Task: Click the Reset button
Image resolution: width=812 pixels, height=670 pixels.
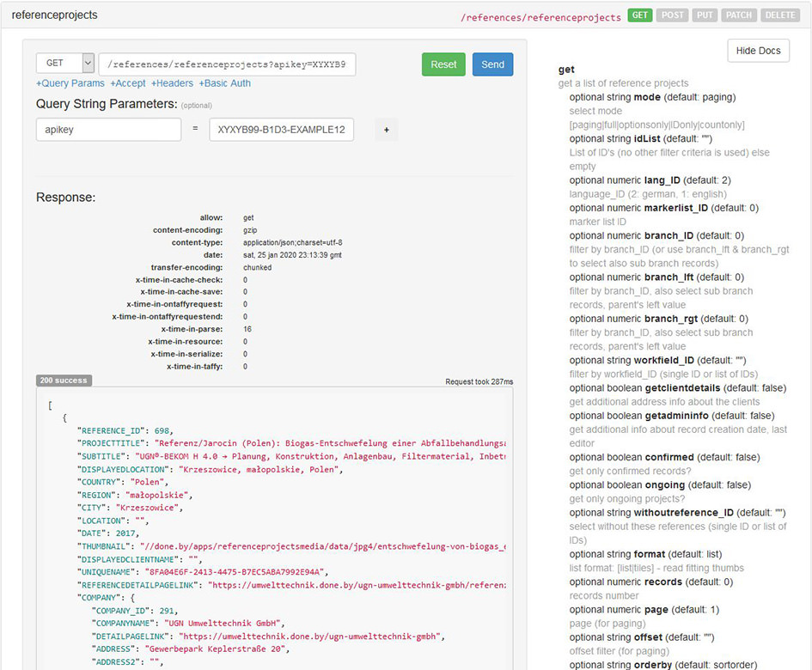Action: (x=443, y=64)
